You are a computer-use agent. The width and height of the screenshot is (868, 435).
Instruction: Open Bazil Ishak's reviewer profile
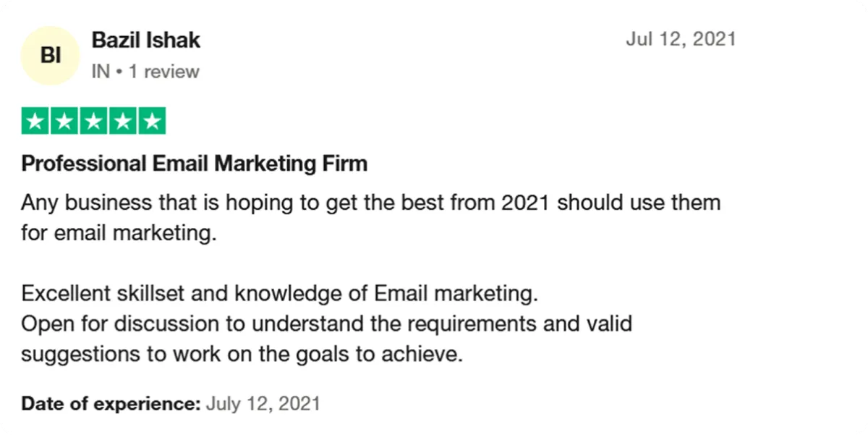tap(146, 41)
